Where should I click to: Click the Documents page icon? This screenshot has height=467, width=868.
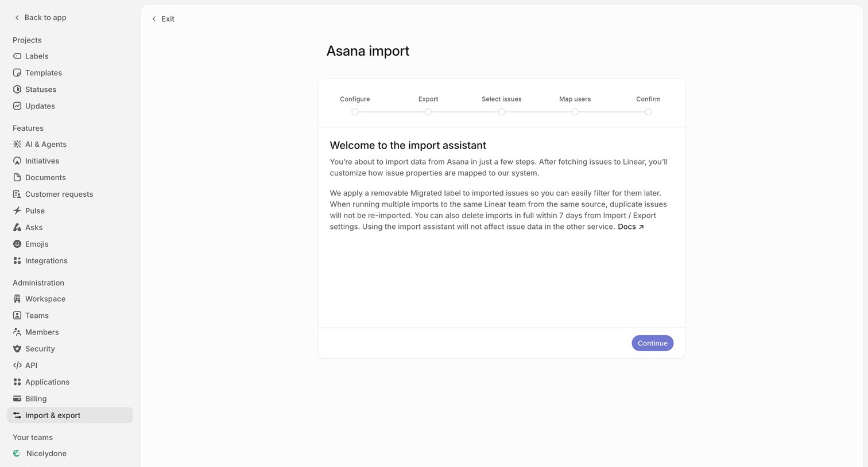coord(17,177)
